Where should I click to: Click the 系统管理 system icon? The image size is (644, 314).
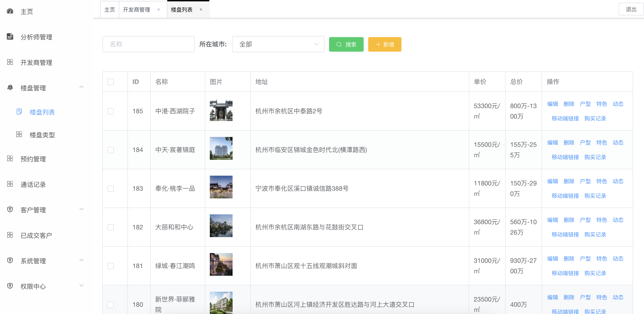tap(10, 261)
